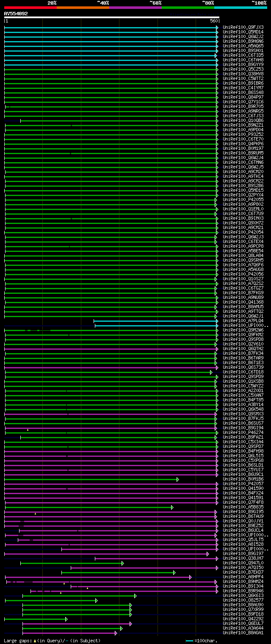Select label UniRef100_P42055
The height and width of the screenshot is (644, 271).
[x=243, y=199]
